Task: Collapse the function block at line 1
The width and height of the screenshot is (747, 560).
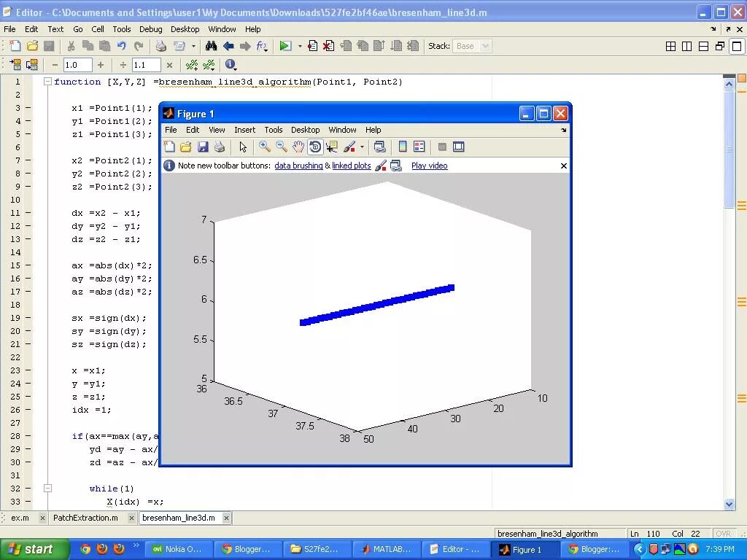Action: (47, 82)
